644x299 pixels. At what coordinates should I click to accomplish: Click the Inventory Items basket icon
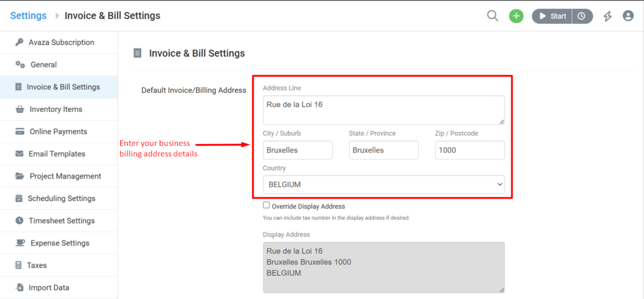coord(19,109)
